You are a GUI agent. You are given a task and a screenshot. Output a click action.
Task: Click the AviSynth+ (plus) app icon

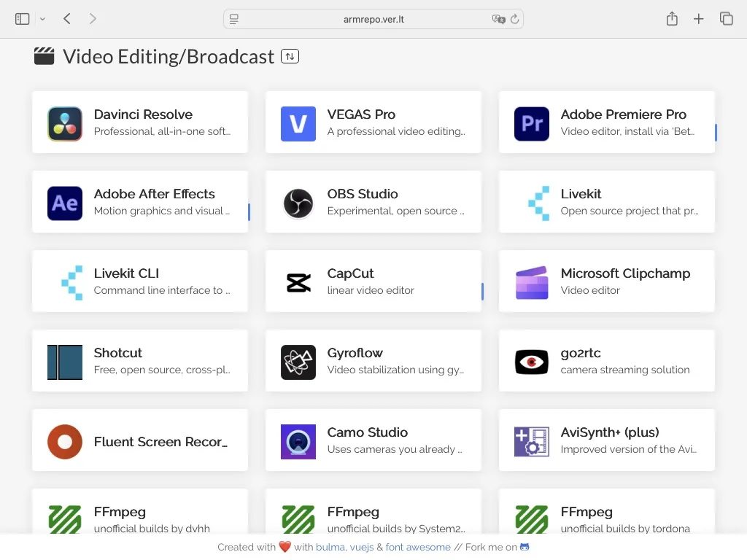pyautogui.click(x=532, y=442)
